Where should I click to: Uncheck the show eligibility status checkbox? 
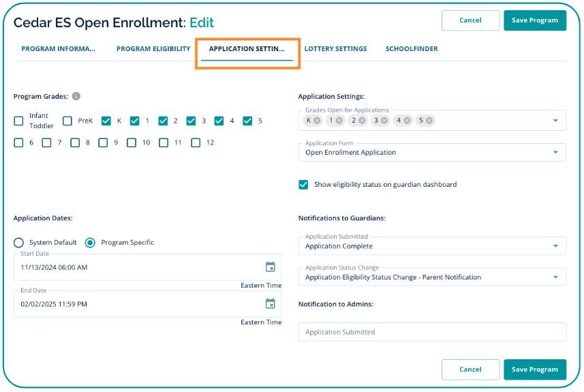tap(303, 185)
